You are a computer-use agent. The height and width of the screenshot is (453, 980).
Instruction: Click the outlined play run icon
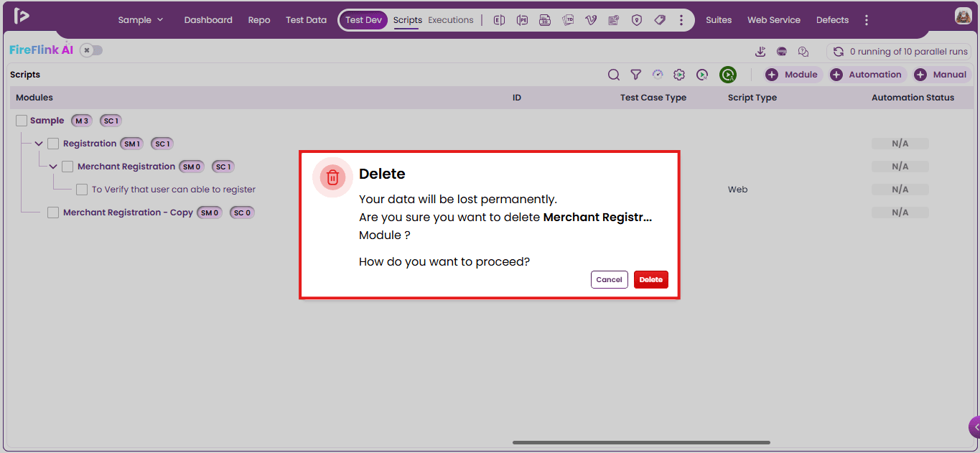(702, 75)
